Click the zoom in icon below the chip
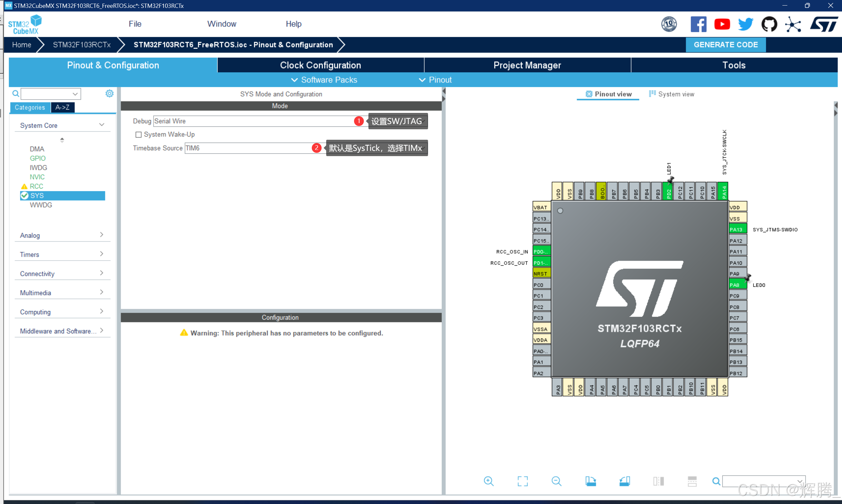842x504 pixels. pos(488,481)
